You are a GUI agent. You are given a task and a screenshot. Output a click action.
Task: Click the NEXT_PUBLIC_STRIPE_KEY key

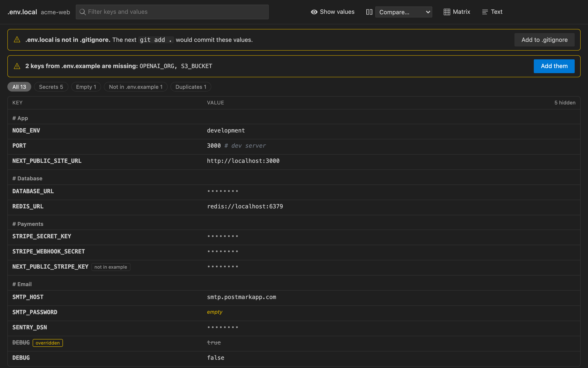[50, 267]
